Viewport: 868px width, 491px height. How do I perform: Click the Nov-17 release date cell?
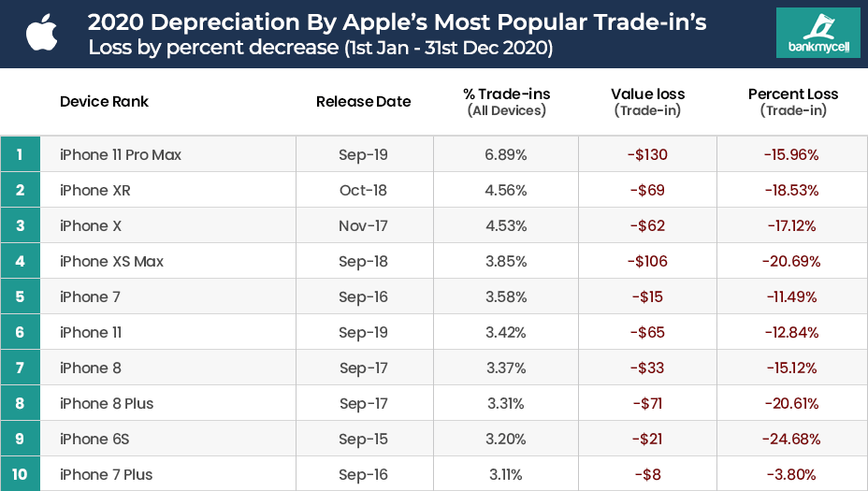pyautogui.click(x=364, y=225)
